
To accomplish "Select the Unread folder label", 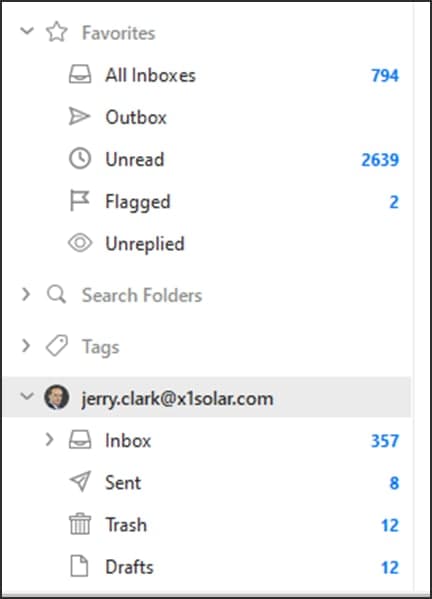I will [x=135, y=159].
